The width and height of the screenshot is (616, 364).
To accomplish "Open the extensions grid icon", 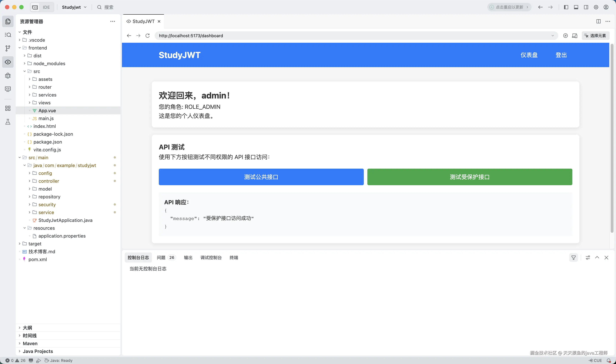I will click(8, 108).
